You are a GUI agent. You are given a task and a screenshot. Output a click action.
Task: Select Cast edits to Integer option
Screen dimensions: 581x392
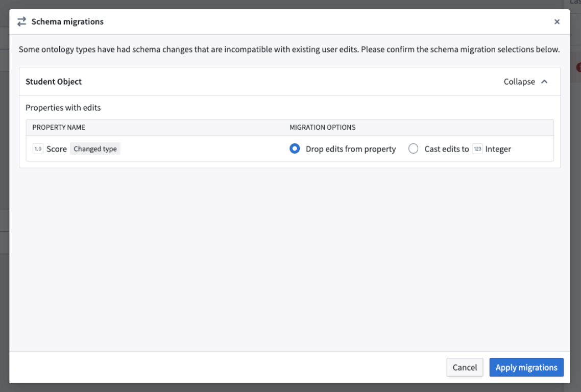pos(413,149)
